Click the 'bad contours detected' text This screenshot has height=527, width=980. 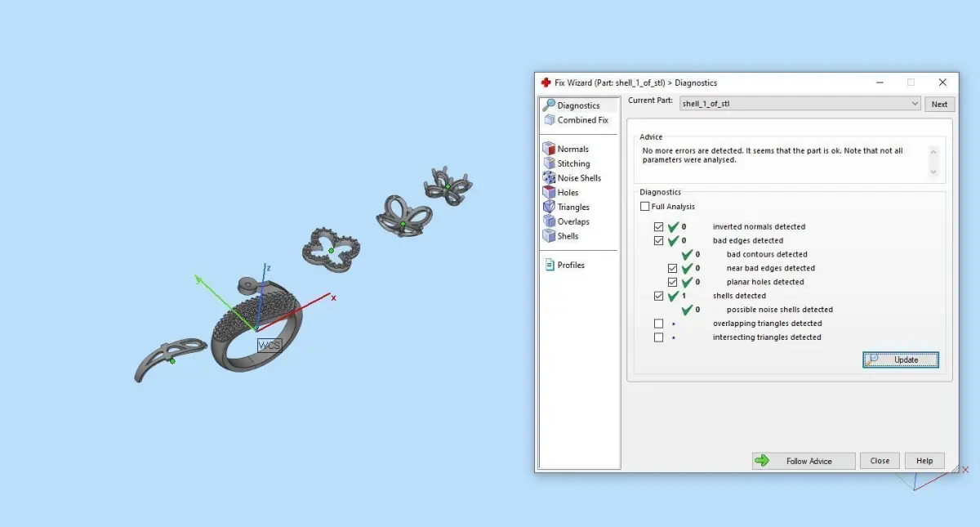point(767,254)
